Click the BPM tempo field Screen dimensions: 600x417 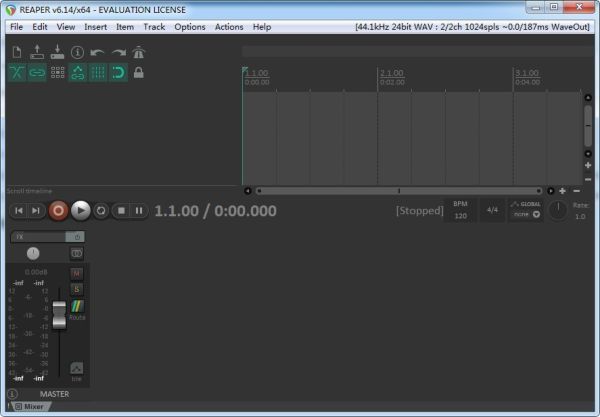[460, 210]
